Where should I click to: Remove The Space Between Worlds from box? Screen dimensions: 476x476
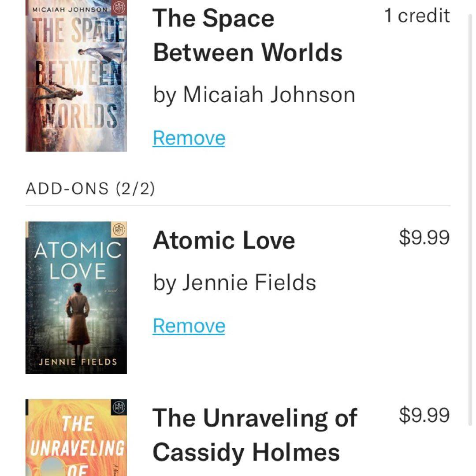[189, 138]
